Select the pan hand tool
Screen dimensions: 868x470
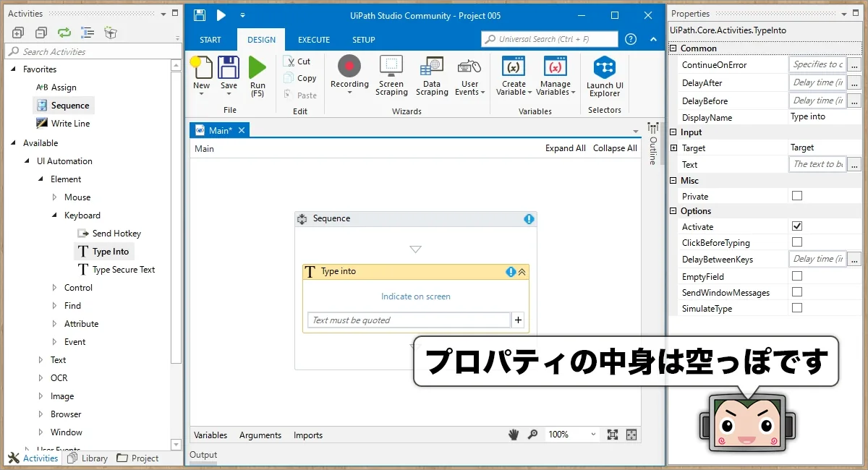(x=514, y=435)
